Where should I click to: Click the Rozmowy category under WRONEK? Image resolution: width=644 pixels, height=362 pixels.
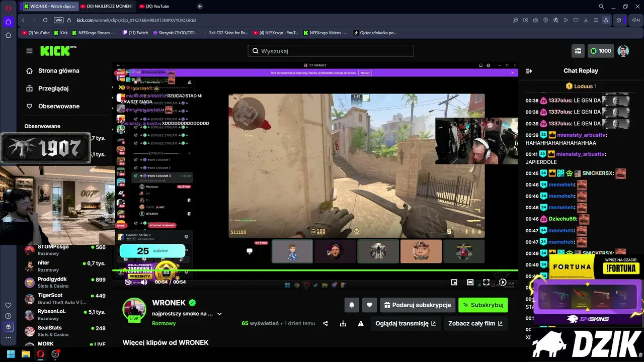coord(164,323)
